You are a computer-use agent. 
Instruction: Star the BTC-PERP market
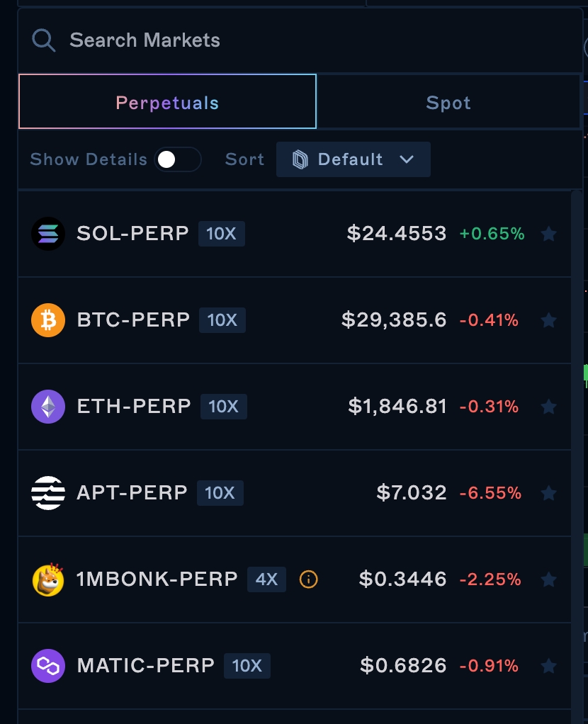[x=548, y=320]
